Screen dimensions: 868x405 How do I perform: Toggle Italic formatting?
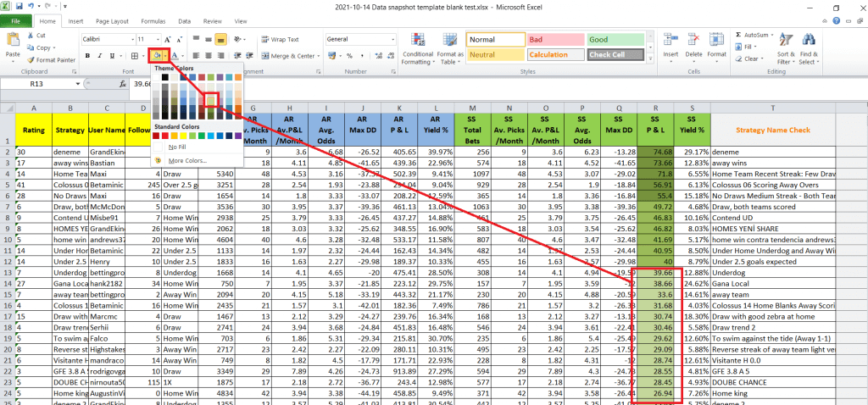click(98, 56)
